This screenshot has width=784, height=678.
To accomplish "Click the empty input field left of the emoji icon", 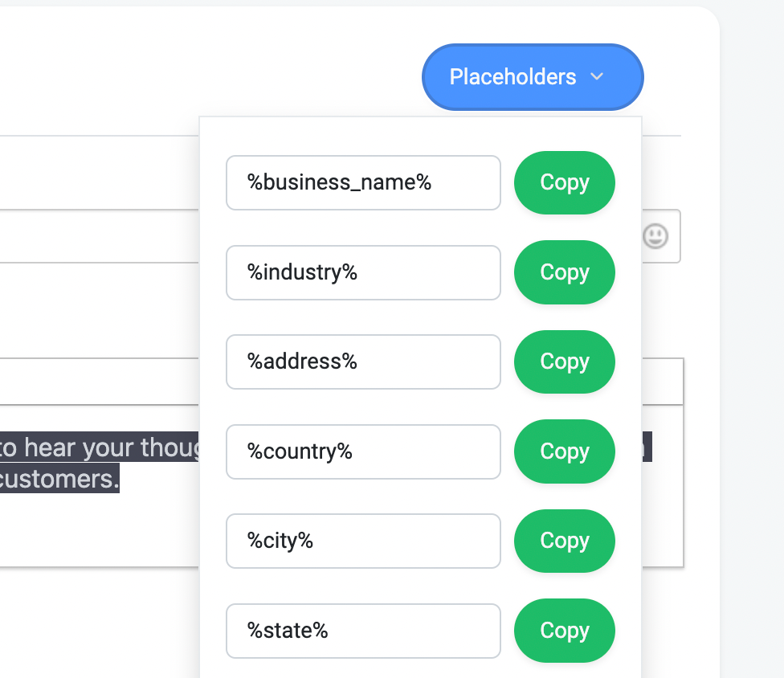I will (100, 236).
